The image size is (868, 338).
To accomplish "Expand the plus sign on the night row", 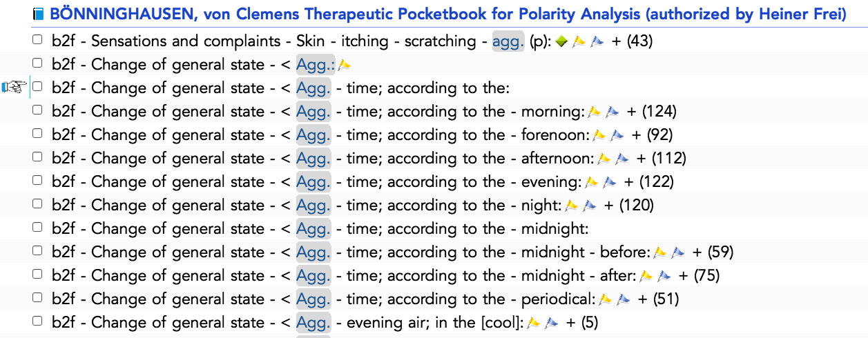I will click(x=609, y=206).
